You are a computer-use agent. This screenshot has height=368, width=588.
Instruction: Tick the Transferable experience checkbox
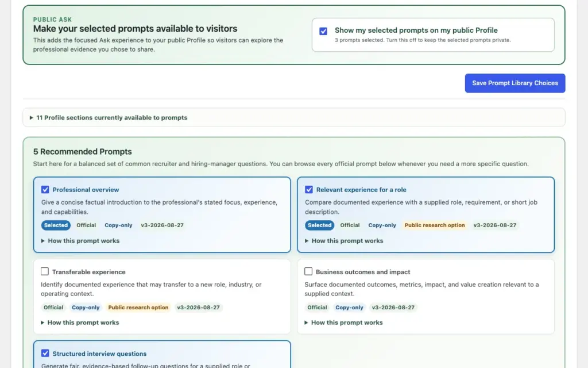(x=45, y=271)
